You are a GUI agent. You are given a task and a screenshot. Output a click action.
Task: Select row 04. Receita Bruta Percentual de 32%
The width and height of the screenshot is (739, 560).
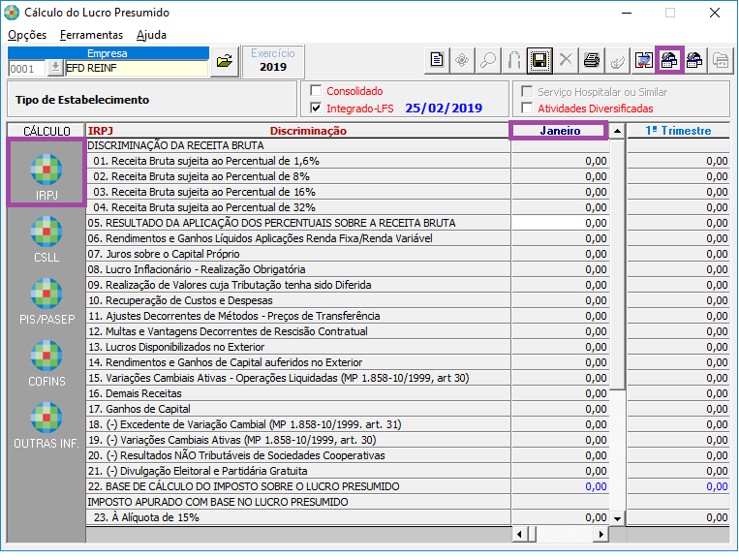click(298, 208)
